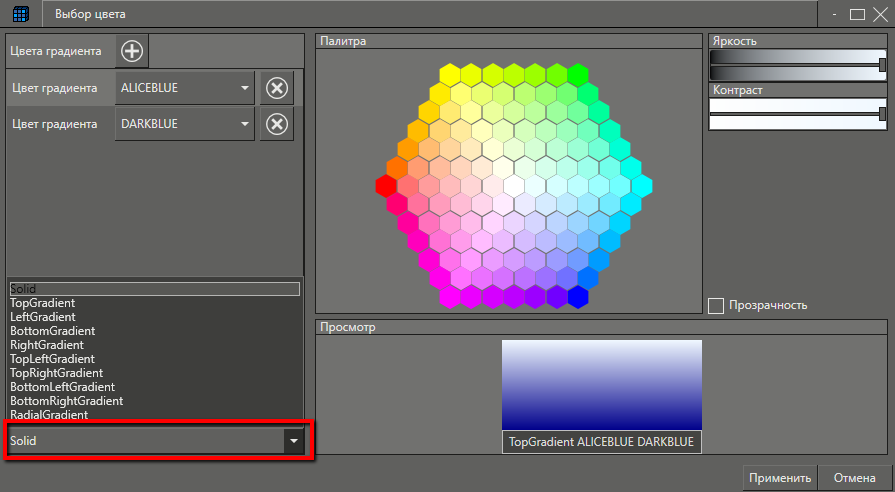Collapse the Solid gradient type dropdown
This screenshot has width=895, height=492.
(293, 440)
